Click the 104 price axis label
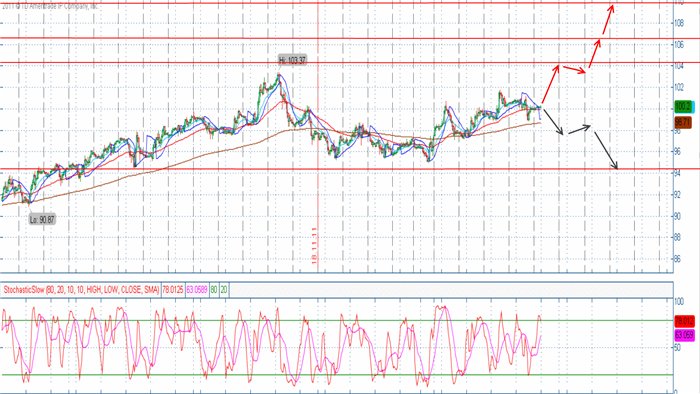The width and height of the screenshot is (700, 394). 679,66
